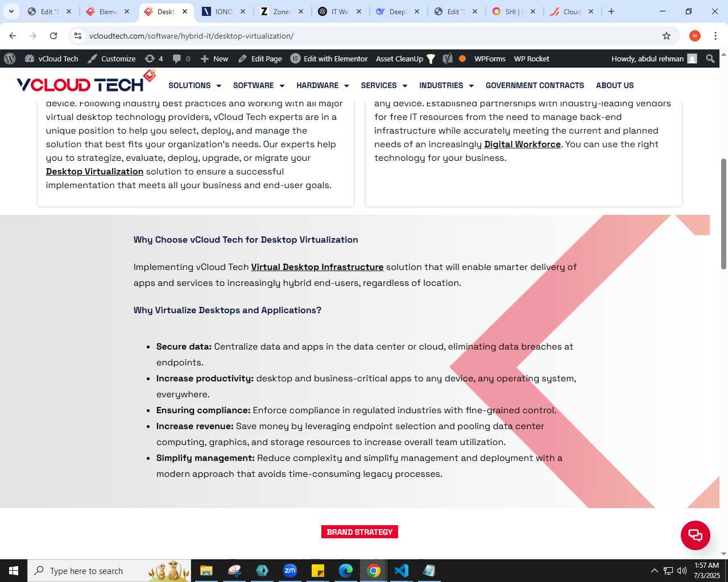Follow the Digital Workforce link
The width and height of the screenshot is (728, 582).
click(523, 144)
